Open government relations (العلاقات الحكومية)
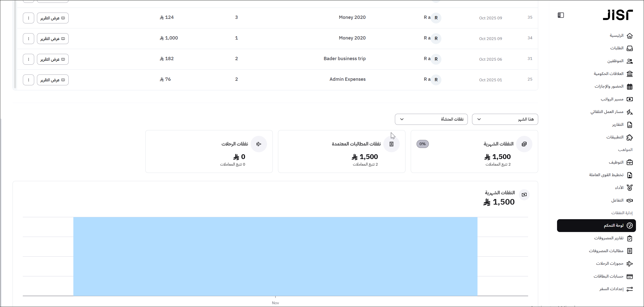This screenshot has width=644, height=307. point(613,74)
